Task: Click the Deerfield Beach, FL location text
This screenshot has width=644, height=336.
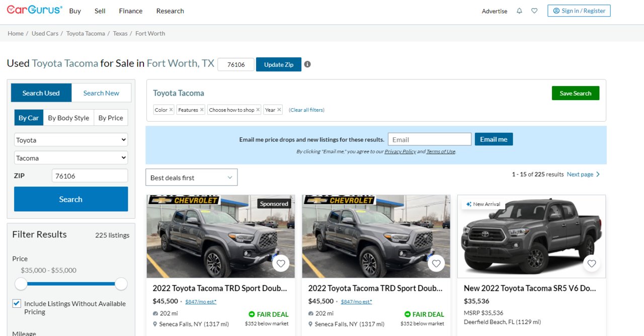Action: click(x=502, y=322)
